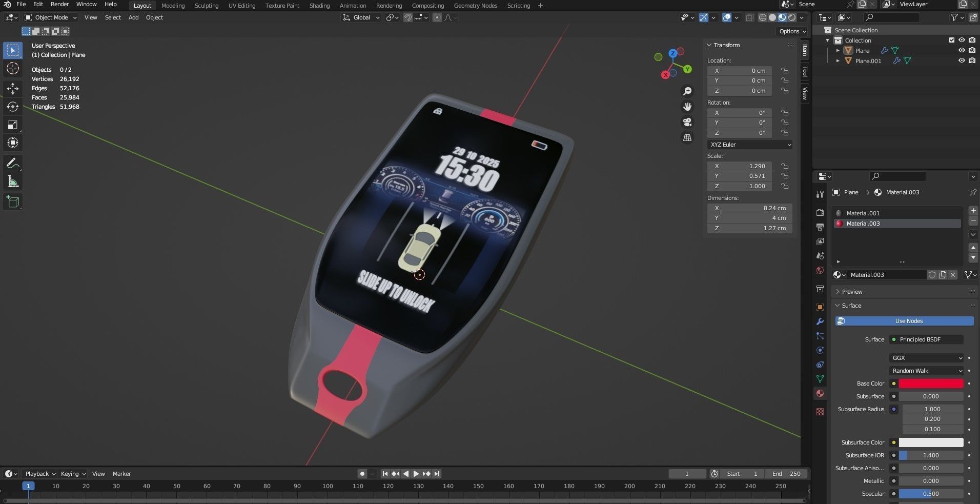The image size is (980, 504).
Task: Open the Tool properties tab icon
Action: [x=820, y=194]
